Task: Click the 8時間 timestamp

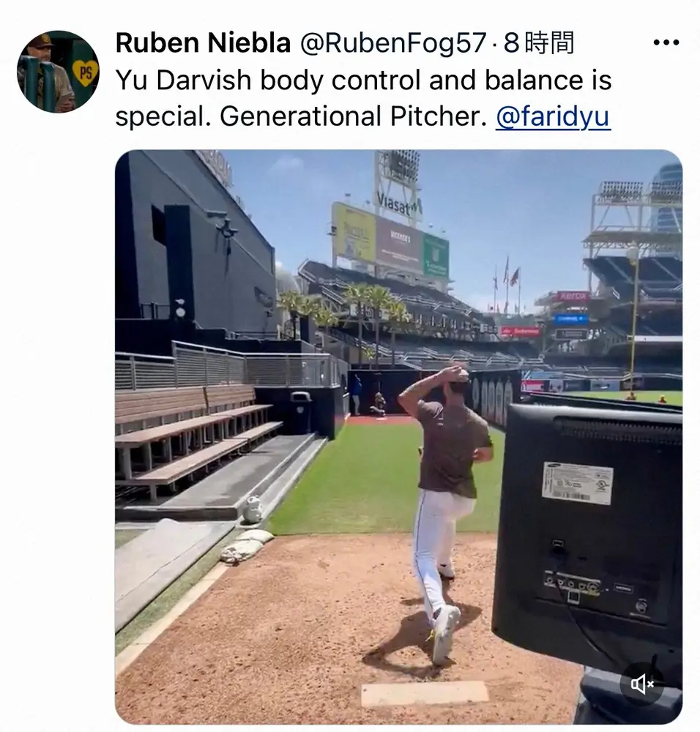Action: [x=538, y=43]
